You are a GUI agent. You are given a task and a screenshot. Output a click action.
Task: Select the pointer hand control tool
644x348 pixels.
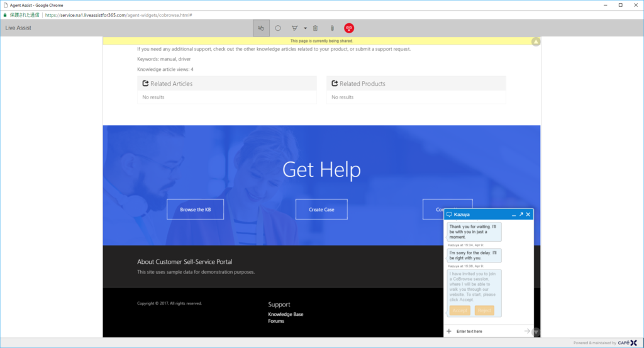pos(261,28)
